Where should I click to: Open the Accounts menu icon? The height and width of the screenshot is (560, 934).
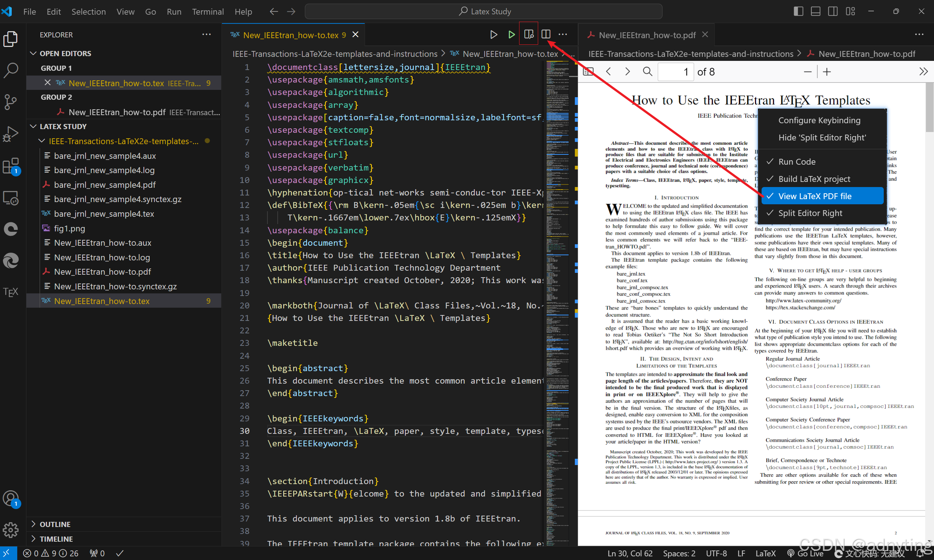pyautogui.click(x=11, y=499)
